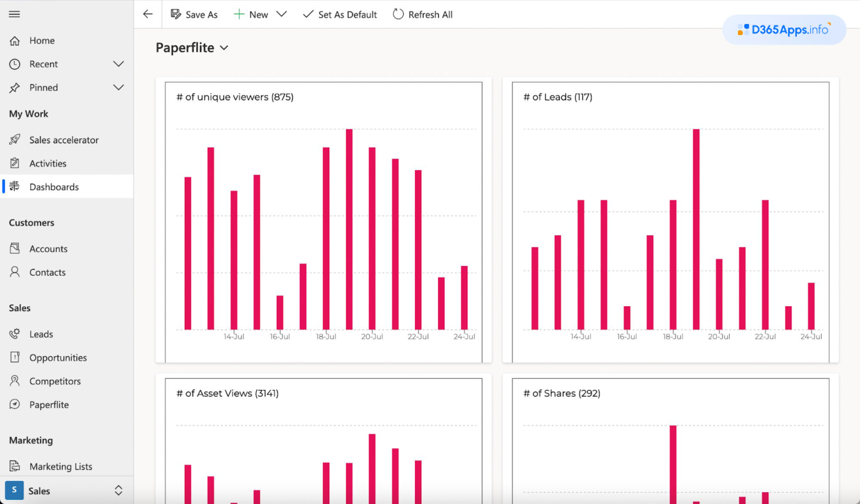Open the hamburger navigation menu
The width and height of the screenshot is (860, 504).
[14, 14]
